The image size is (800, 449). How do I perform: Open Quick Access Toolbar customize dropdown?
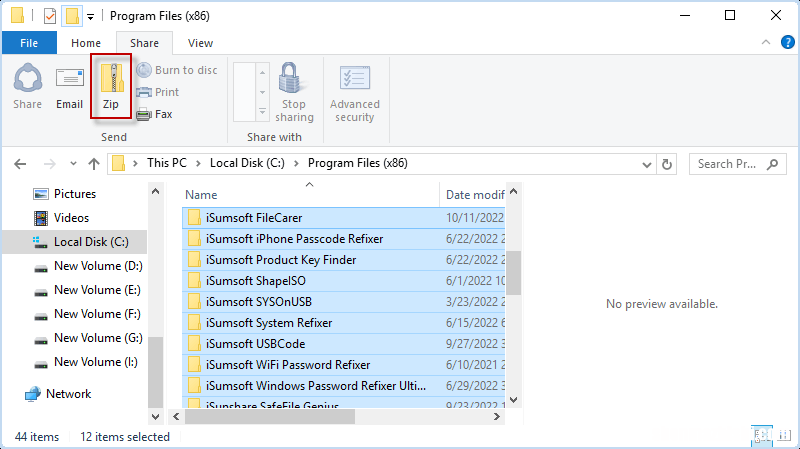coord(91,16)
